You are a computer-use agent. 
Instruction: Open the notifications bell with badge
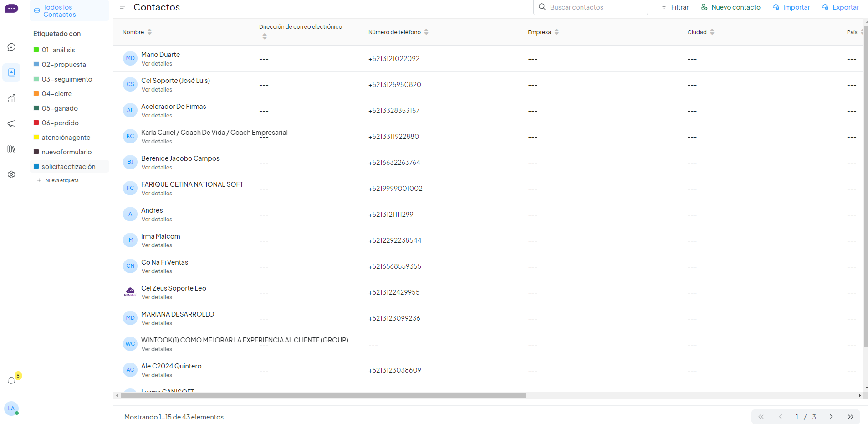point(12,380)
